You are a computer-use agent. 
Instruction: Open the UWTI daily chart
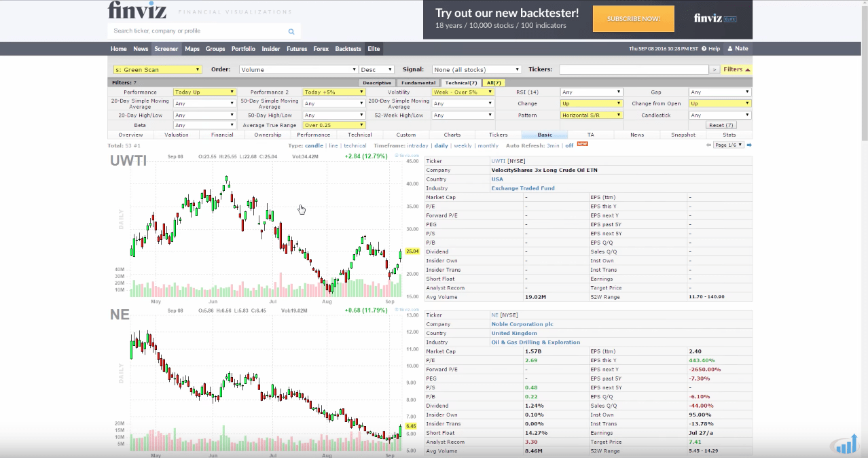click(x=266, y=228)
